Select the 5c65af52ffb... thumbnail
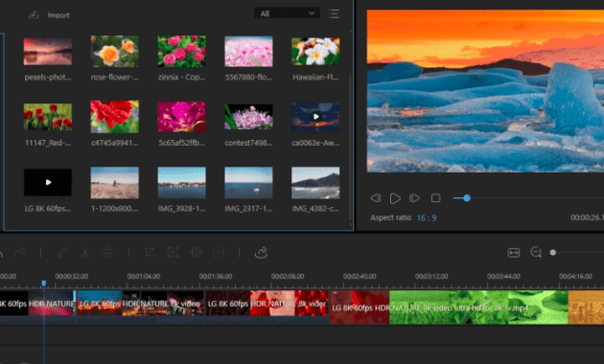Image resolution: width=604 pixels, height=364 pixels. pyautogui.click(x=181, y=117)
